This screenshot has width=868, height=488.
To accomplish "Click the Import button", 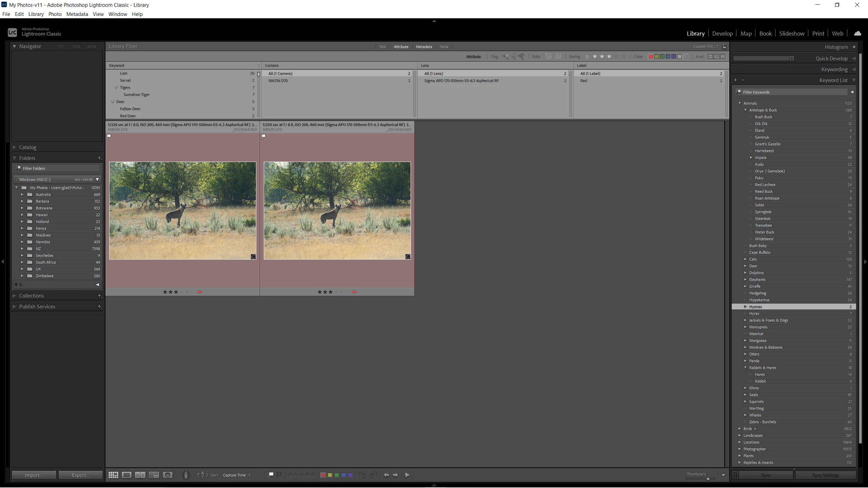I will 34,475.
